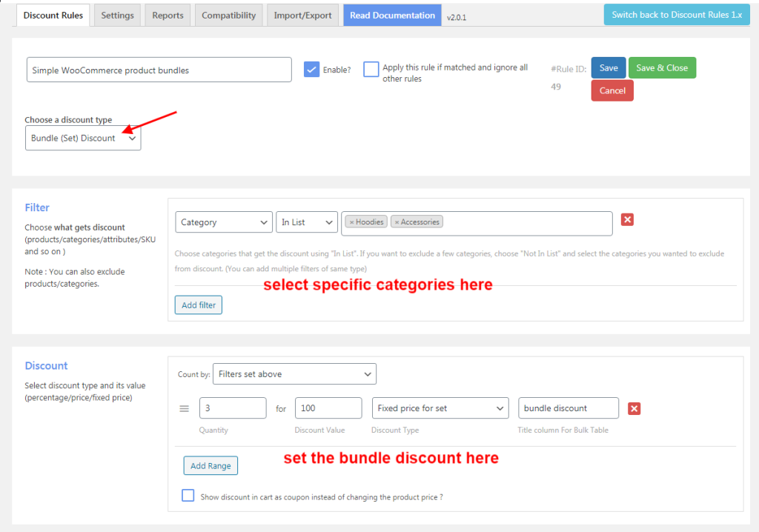This screenshot has width=759, height=532.
Task: Delete the category filter row
Action: point(627,219)
